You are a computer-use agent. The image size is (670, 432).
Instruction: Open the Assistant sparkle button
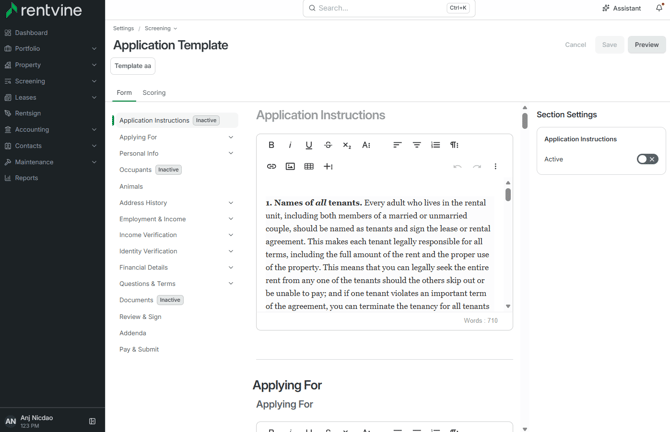tap(621, 8)
